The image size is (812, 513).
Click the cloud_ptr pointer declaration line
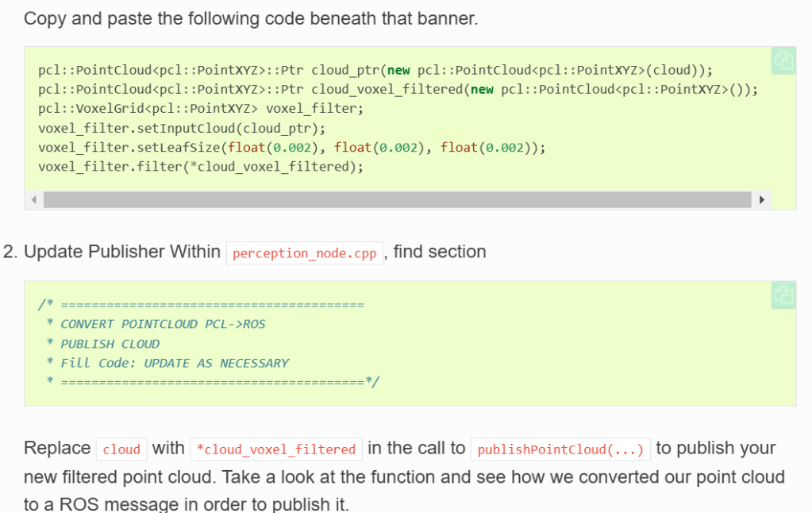point(375,70)
